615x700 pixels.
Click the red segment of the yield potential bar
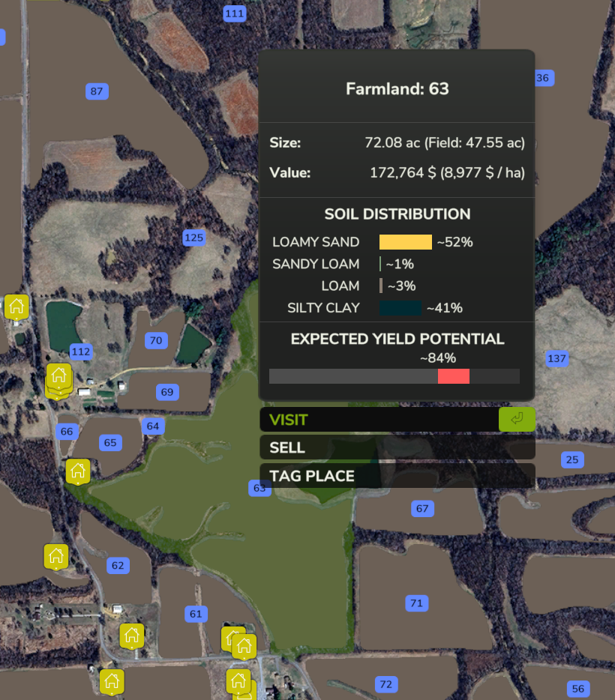453,376
